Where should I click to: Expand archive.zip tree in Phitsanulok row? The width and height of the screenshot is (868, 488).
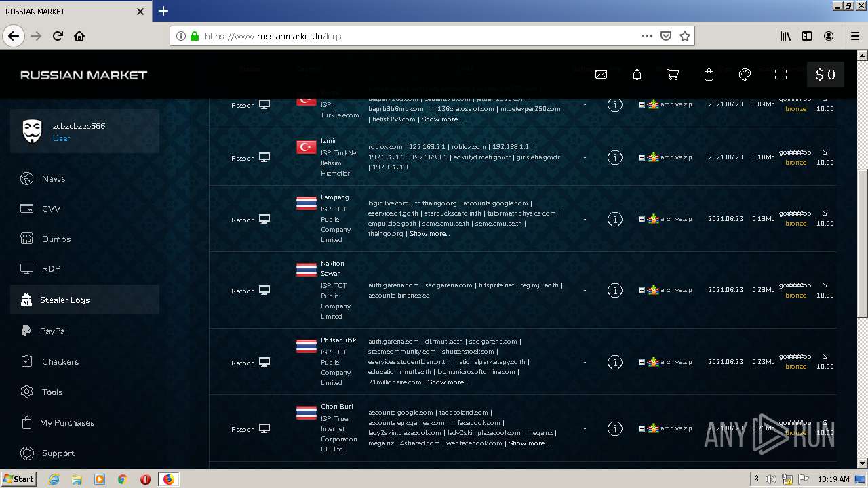pos(642,362)
